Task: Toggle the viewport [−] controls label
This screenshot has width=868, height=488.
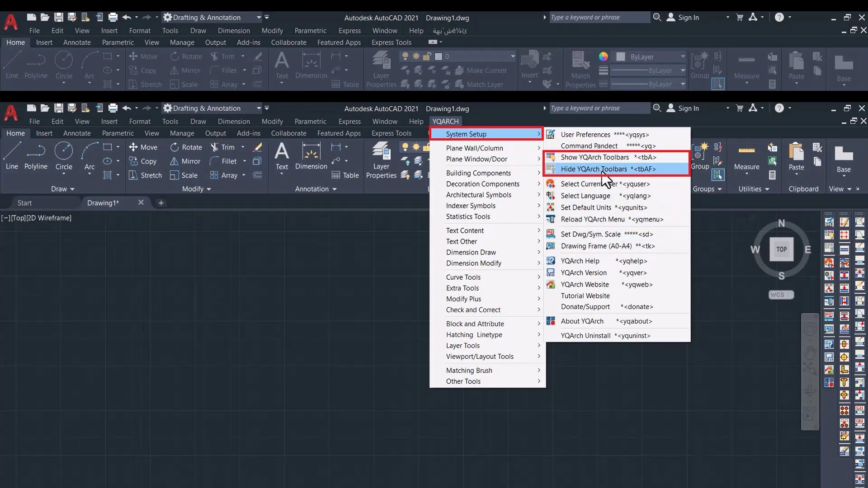Action: coord(5,218)
